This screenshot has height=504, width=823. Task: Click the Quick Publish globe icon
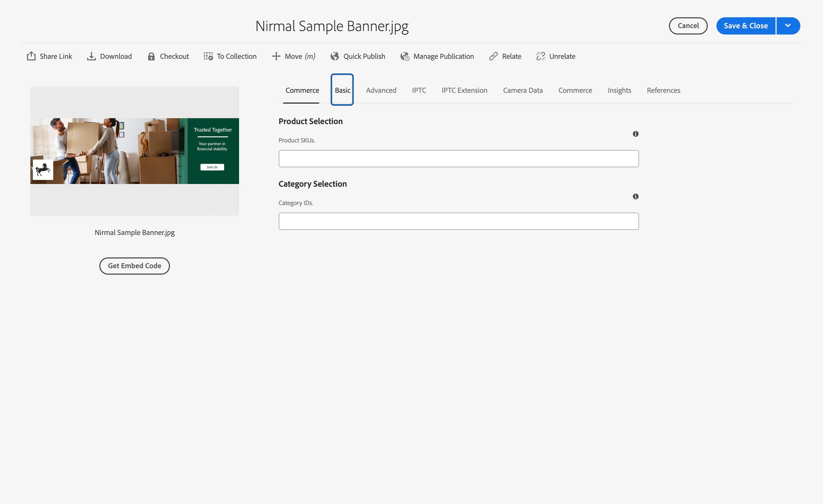click(335, 56)
